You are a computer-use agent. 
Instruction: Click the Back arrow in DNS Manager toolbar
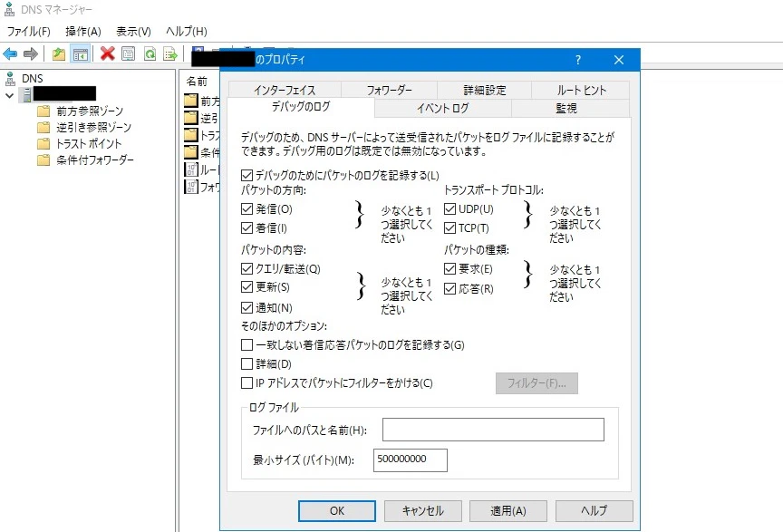10,53
